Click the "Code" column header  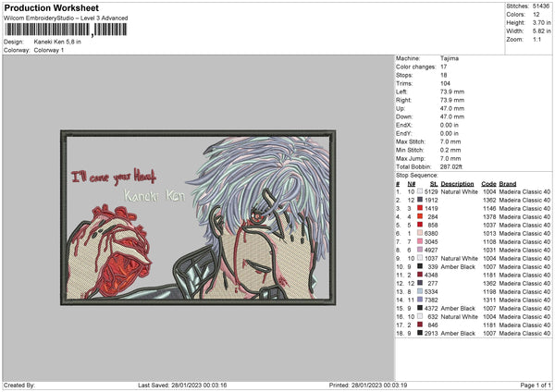click(x=488, y=184)
